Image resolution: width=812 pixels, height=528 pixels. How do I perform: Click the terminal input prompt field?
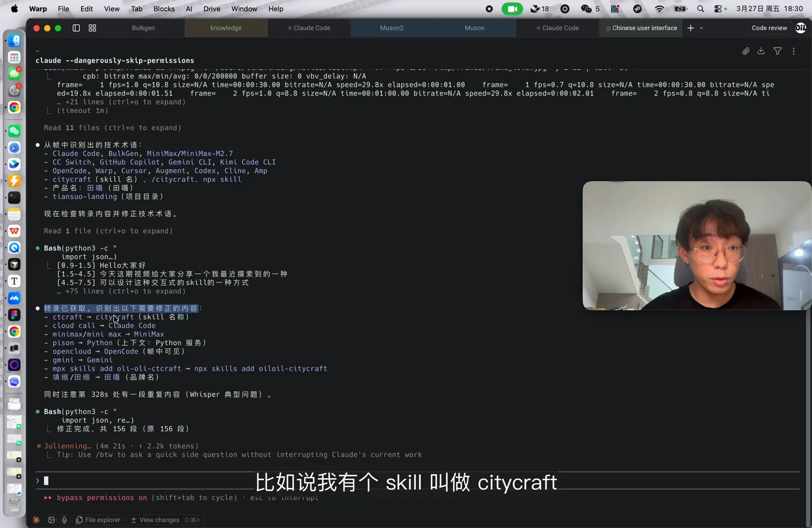click(x=418, y=480)
